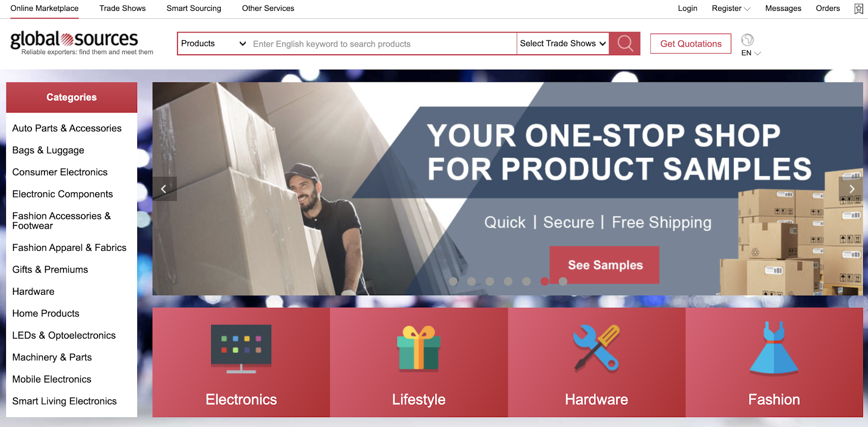The width and height of the screenshot is (868, 427).
Task: Click the Get Quotations button
Action: 691,44
